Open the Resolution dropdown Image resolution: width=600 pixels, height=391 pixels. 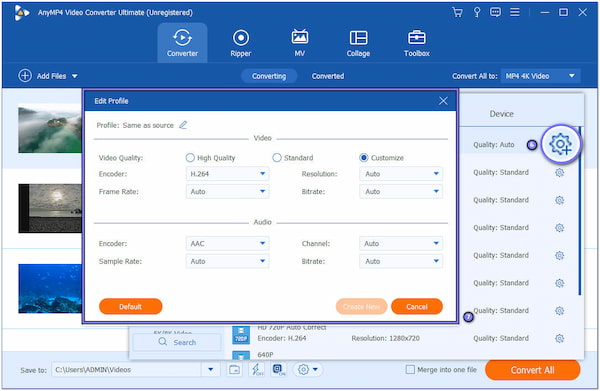(401, 174)
